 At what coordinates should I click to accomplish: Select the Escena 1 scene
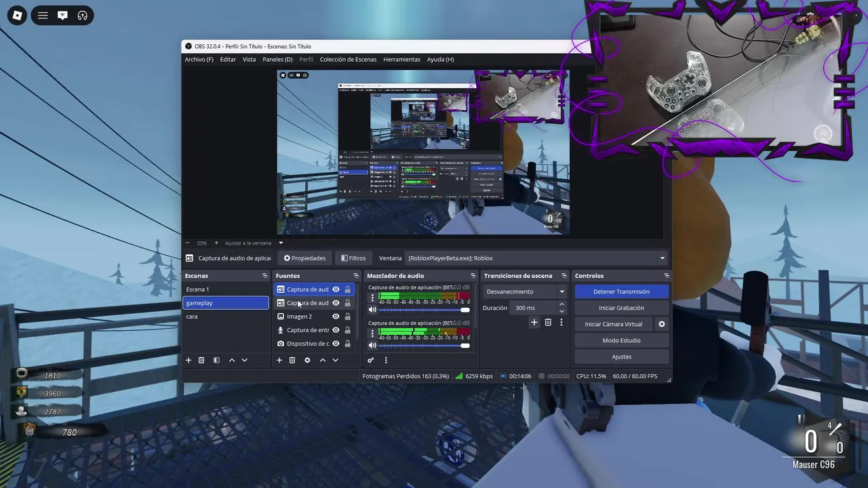tap(226, 289)
